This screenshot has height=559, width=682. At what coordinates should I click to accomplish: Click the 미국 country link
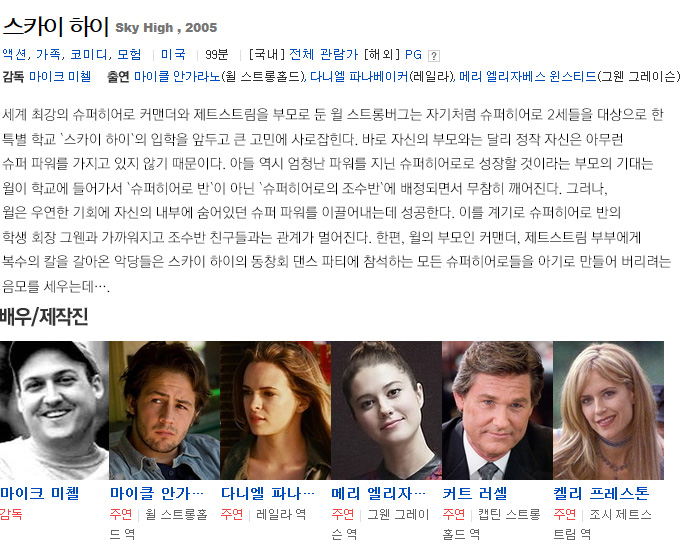173,54
